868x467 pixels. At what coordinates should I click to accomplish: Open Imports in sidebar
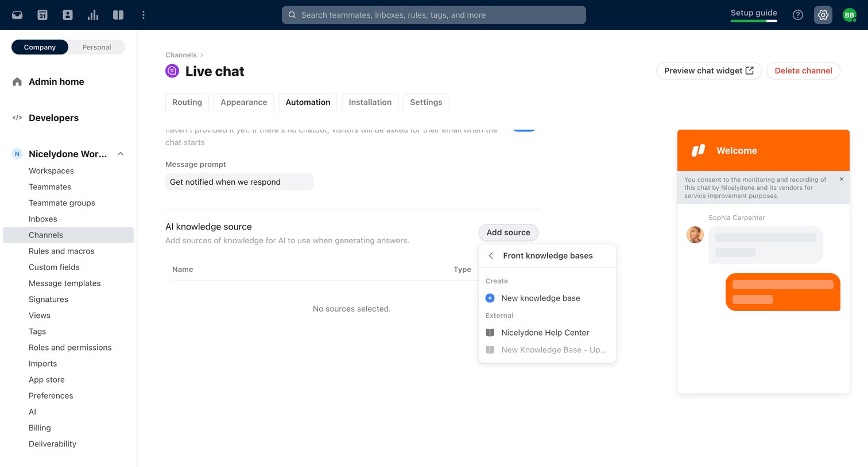pos(43,364)
